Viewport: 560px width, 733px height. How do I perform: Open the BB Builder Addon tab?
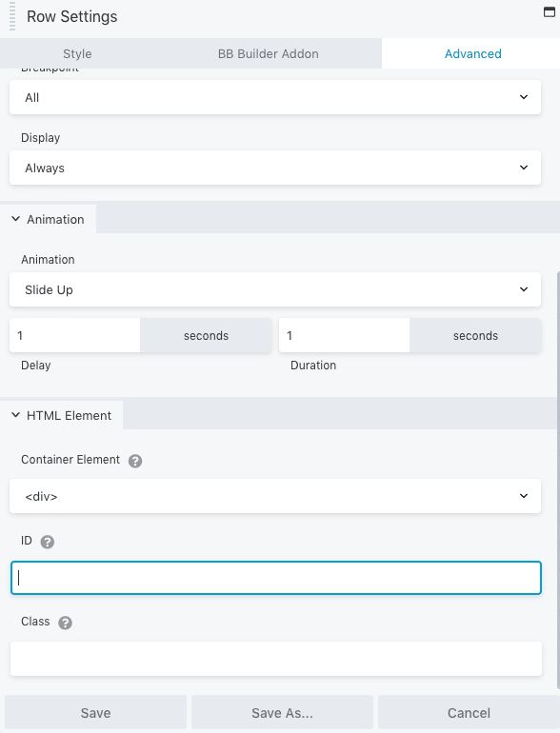tap(268, 53)
